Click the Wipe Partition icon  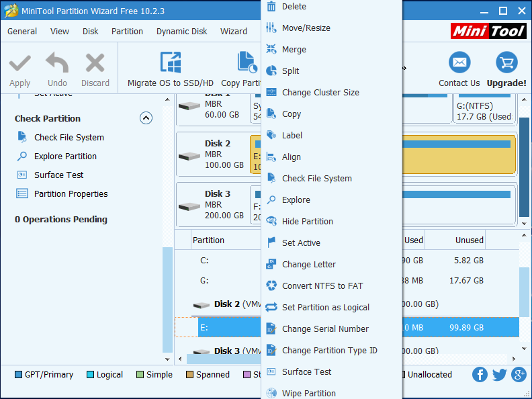(x=271, y=393)
